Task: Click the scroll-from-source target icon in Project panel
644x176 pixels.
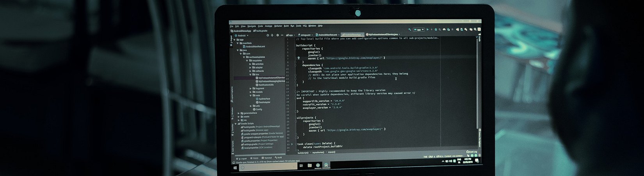Action: [268, 35]
